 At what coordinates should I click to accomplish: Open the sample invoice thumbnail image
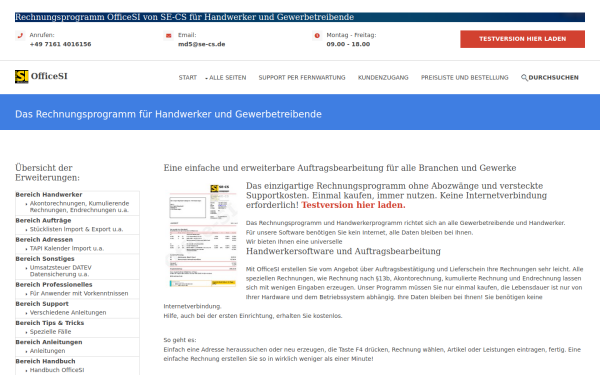click(x=203, y=236)
